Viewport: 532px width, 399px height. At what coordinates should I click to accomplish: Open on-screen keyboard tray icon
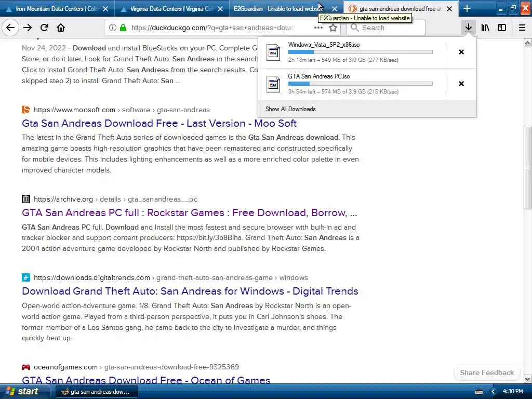(x=479, y=392)
